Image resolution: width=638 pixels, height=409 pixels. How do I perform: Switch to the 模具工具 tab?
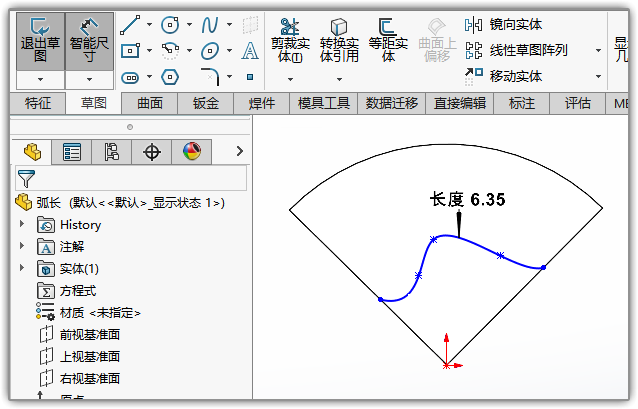point(324,103)
